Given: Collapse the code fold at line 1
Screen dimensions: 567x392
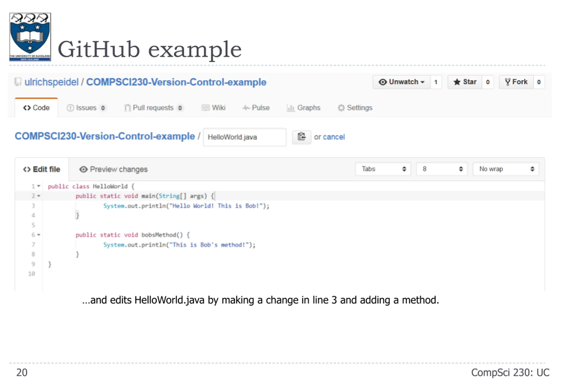Looking at the screenshot, I should (39, 186).
